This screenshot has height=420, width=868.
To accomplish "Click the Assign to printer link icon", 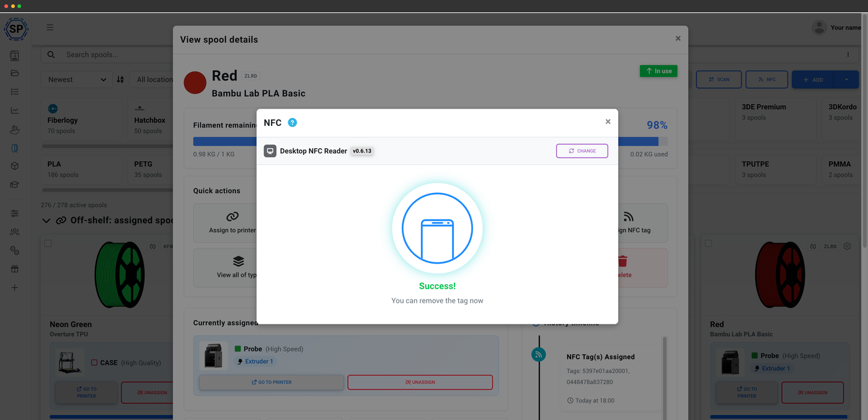I will [232, 217].
